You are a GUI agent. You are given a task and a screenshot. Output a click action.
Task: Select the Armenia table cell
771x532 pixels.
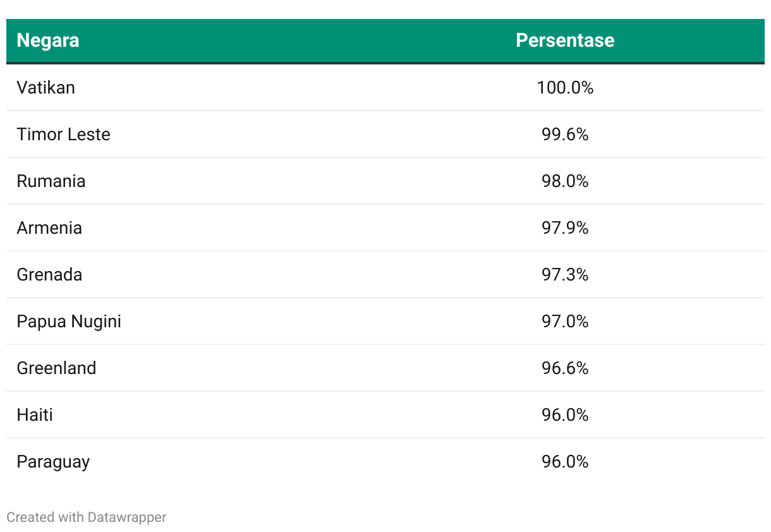point(49,227)
